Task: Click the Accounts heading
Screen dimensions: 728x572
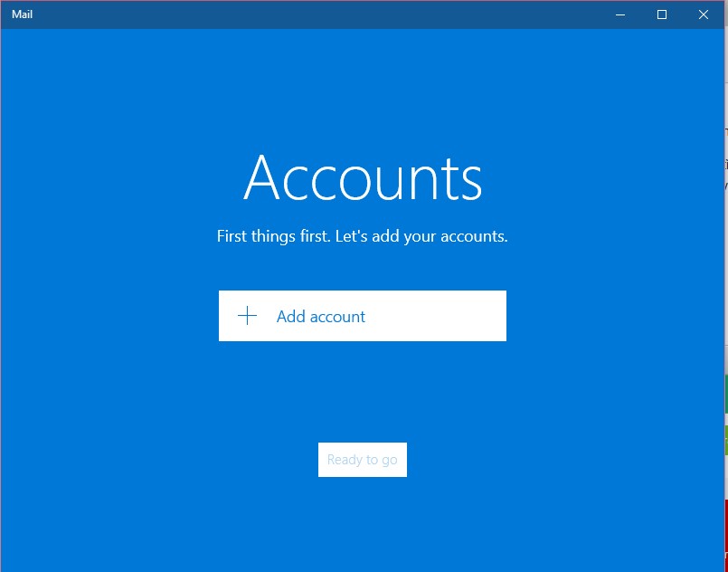Action: (x=363, y=178)
